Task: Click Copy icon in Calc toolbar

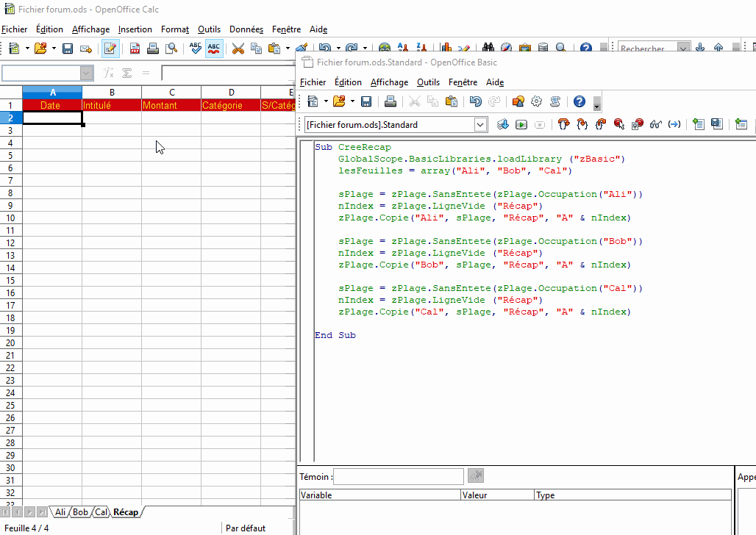Action: pyautogui.click(x=256, y=49)
